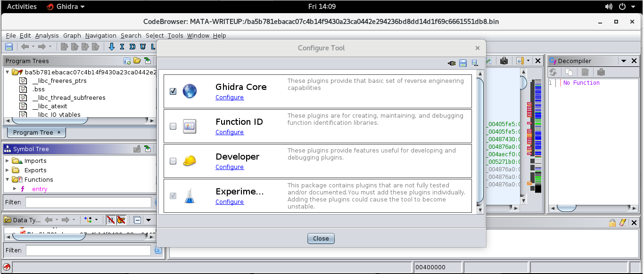This screenshot has width=644, height=274.
Task: Click the plug icon in Configure Tool dialog
Action: (452, 63)
